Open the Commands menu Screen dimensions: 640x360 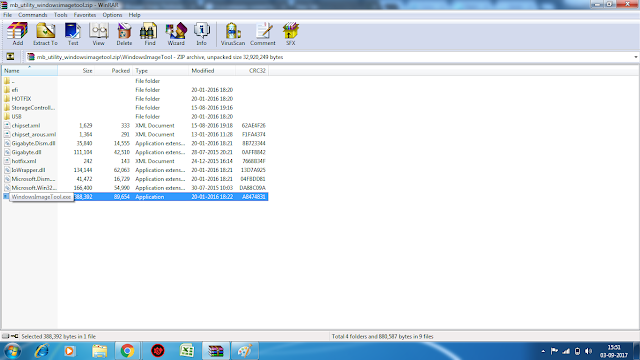pyautogui.click(x=33, y=15)
